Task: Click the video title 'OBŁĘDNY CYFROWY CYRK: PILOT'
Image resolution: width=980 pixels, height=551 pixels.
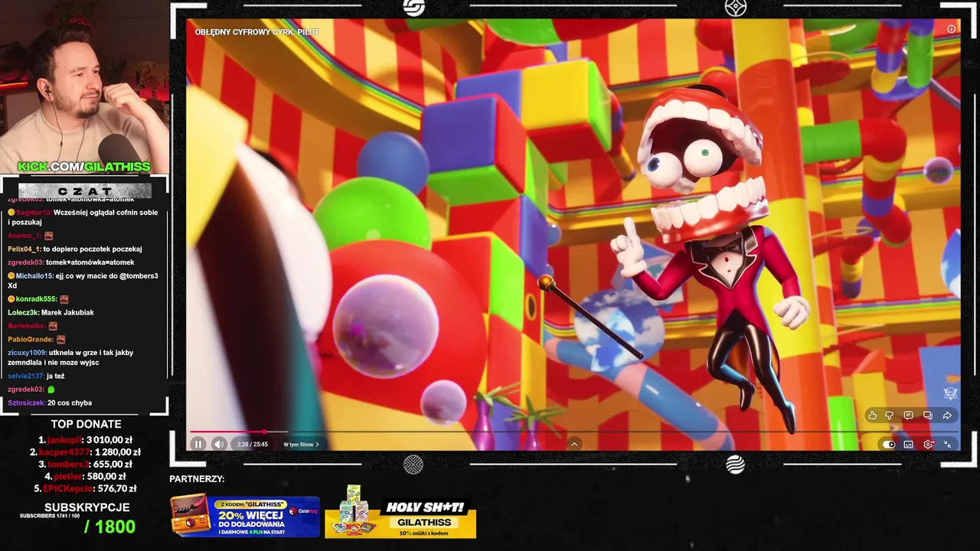Action: (257, 32)
